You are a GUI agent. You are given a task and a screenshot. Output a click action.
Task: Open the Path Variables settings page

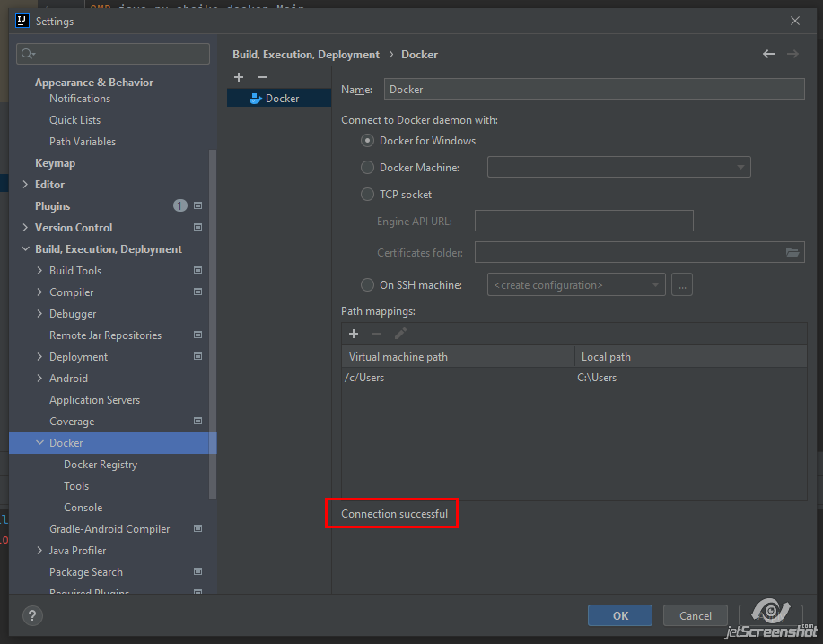click(83, 142)
